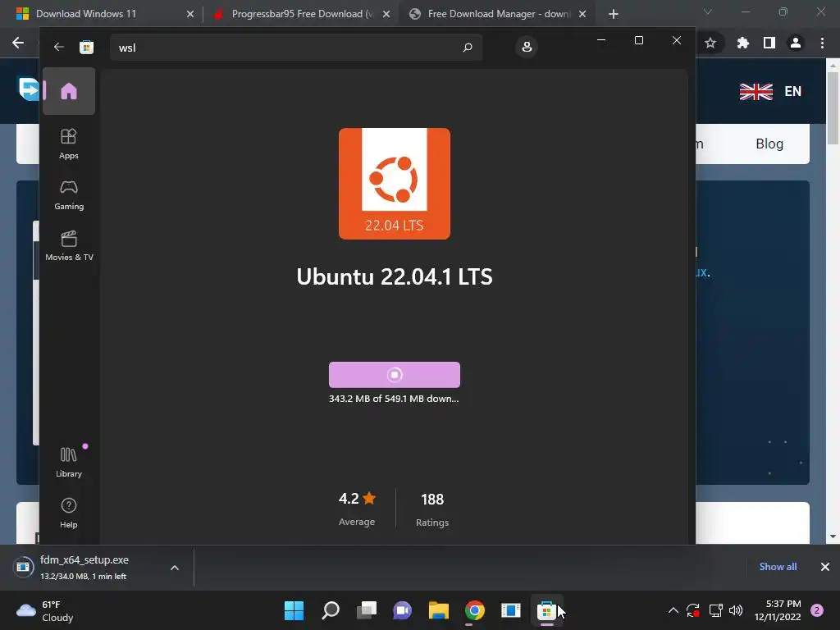
Task: Open Chrome extensions puzzle icon
Action: 742,43
